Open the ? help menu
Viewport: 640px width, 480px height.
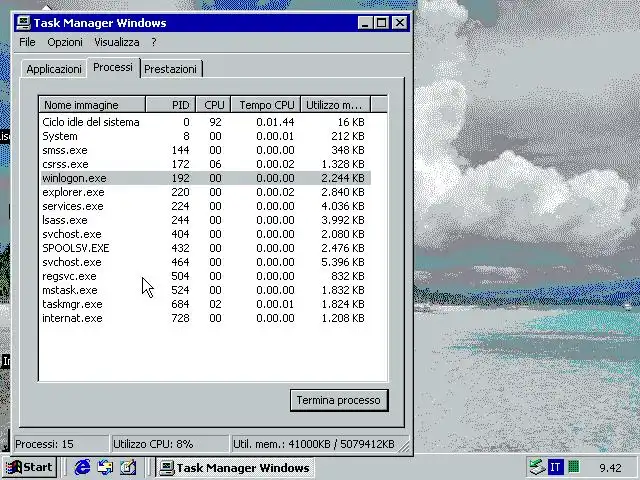pos(153,42)
